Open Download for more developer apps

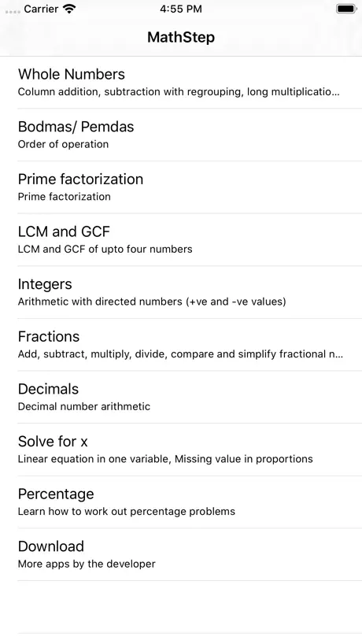[181, 554]
